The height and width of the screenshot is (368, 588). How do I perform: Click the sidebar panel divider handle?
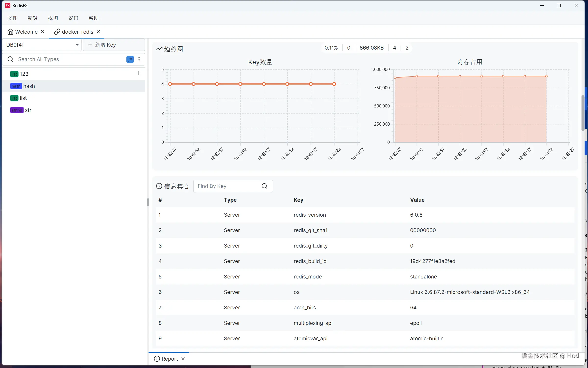coord(148,202)
